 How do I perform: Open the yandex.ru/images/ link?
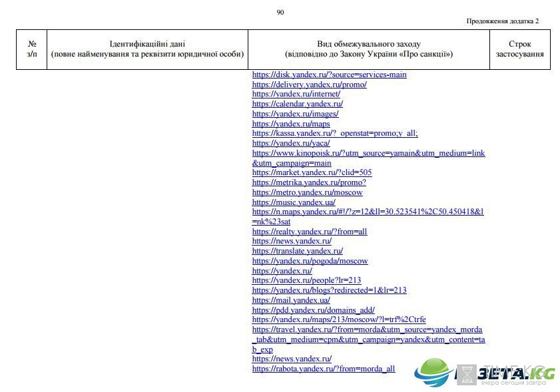296,114
